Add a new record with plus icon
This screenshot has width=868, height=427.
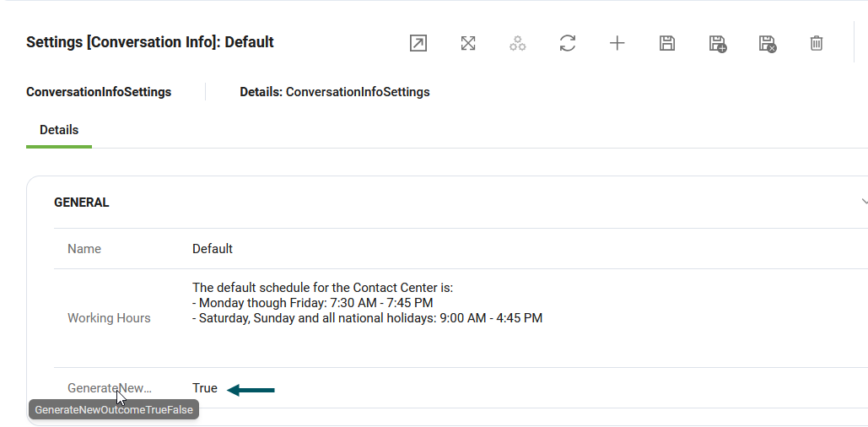coord(617,43)
